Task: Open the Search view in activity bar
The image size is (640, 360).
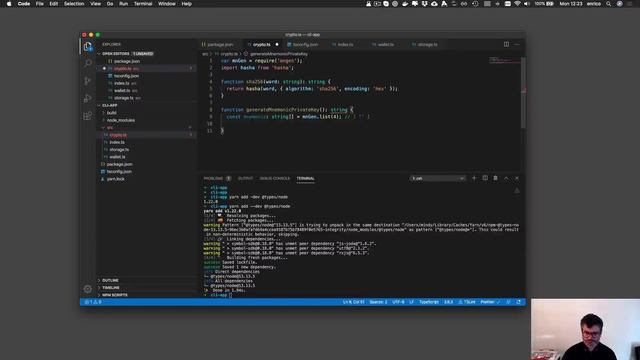Action: (87, 63)
